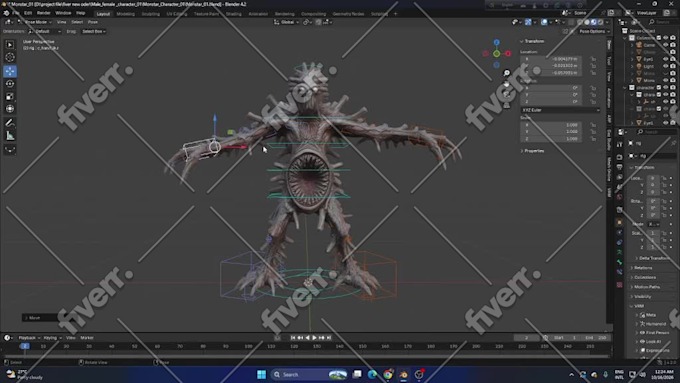Switch to material preview shading
The image size is (680, 383).
tap(594, 22)
